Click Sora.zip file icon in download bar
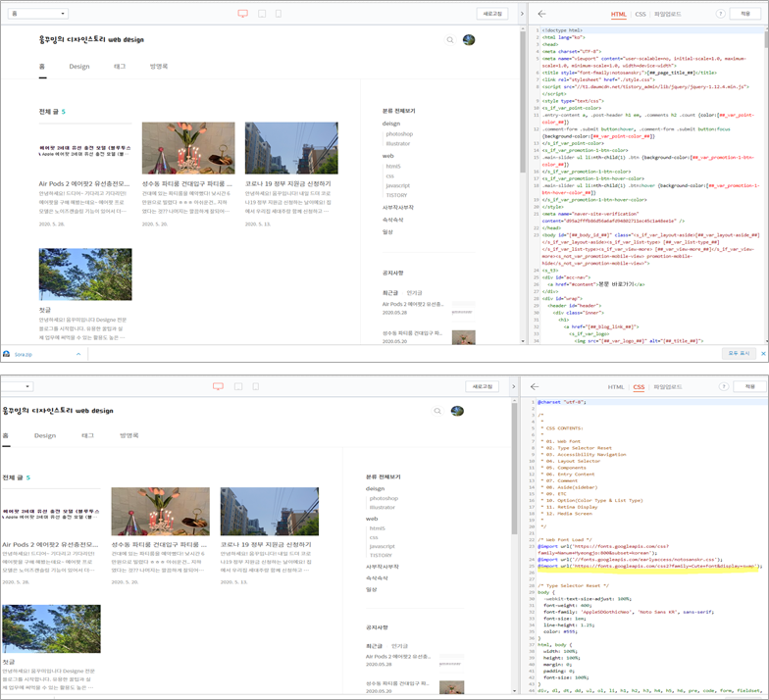 pos(6,354)
